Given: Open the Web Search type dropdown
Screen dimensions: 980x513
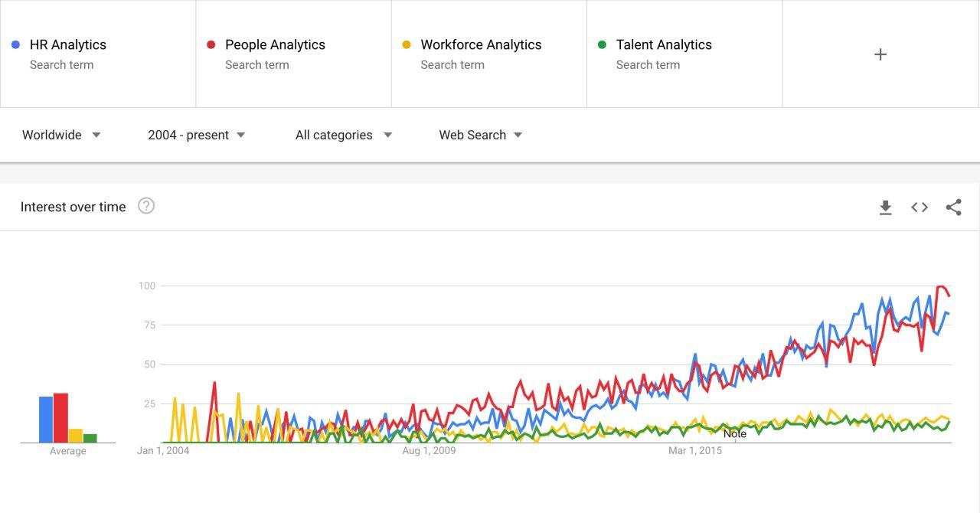Looking at the screenshot, I should tap(481, 135).
